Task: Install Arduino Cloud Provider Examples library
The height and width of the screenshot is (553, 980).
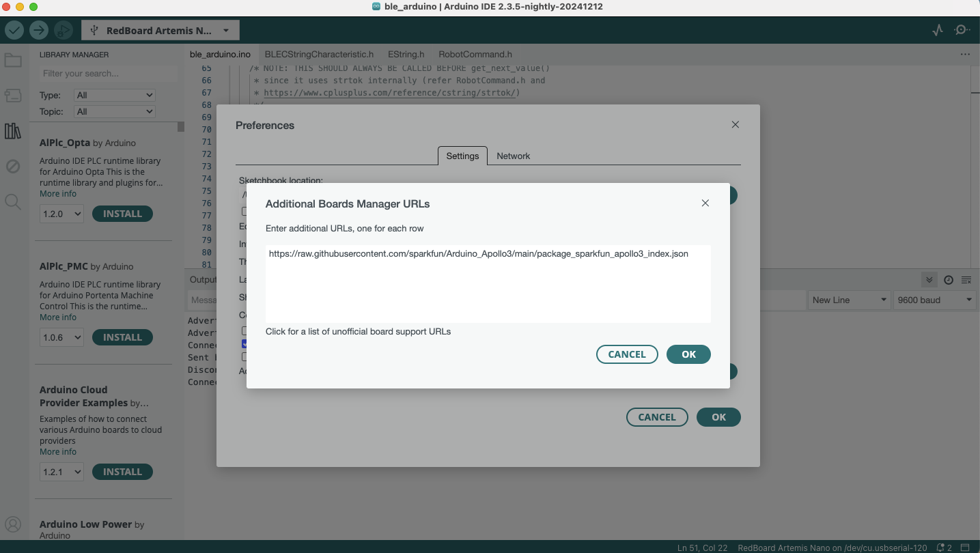Action: (x=122, y=472)
